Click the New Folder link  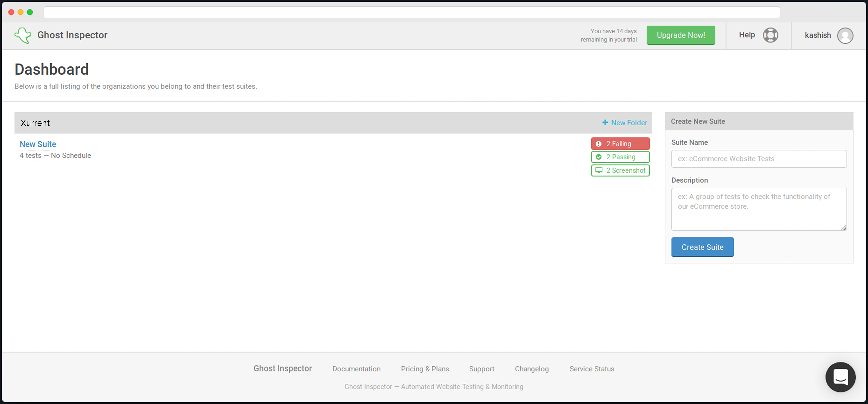[x=629, y=123]
